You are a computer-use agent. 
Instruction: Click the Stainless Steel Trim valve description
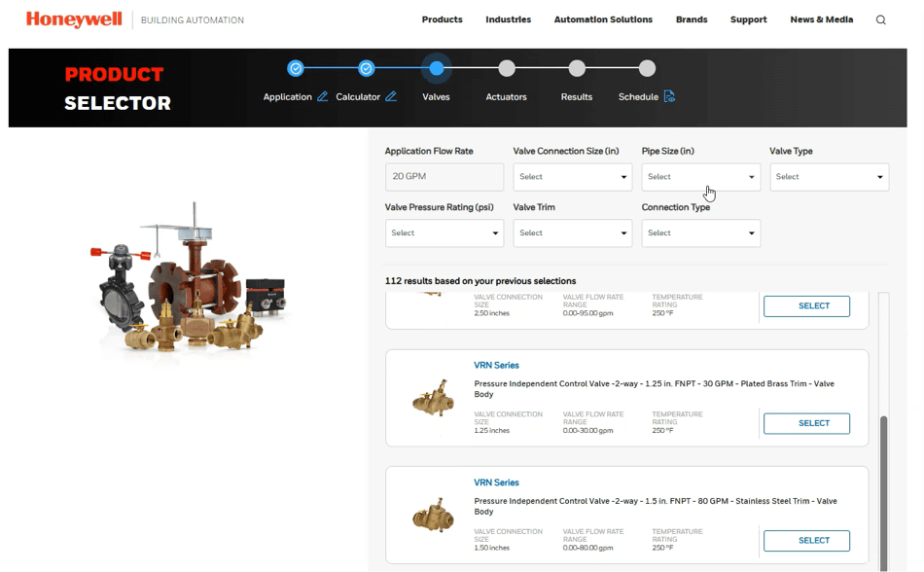click(x=656, y=506)
